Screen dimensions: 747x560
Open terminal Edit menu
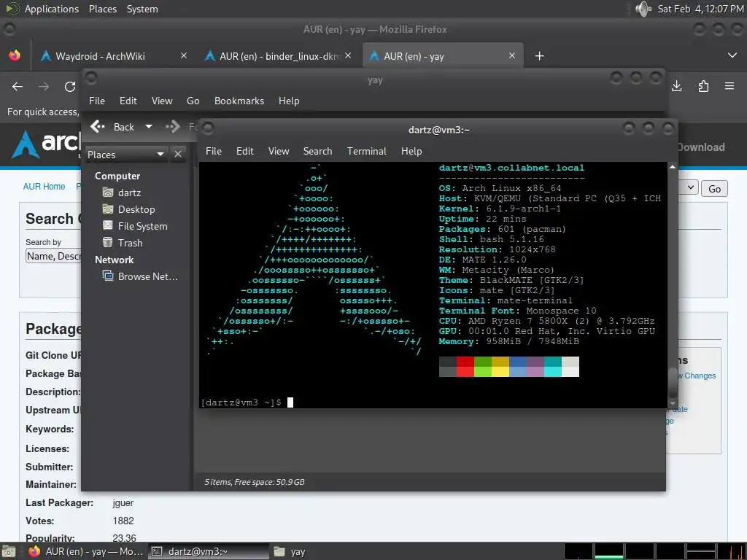pos(245,151)
